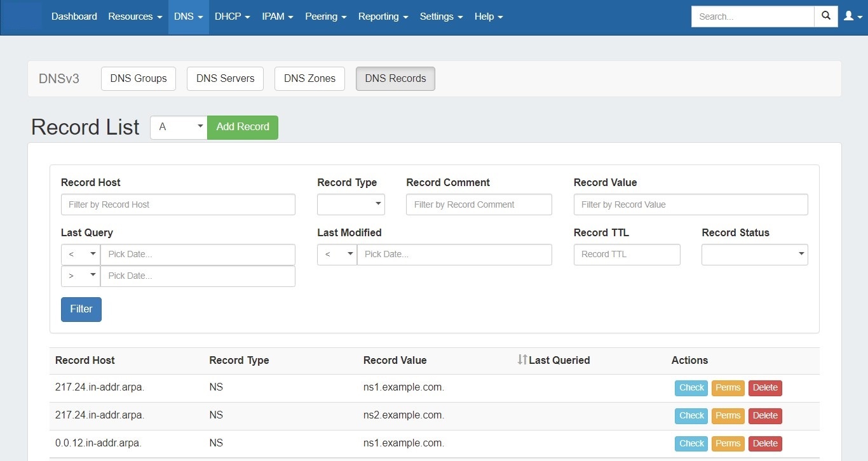
Task: Open the DHCP menu in navbar
Action: pos(232,17)
